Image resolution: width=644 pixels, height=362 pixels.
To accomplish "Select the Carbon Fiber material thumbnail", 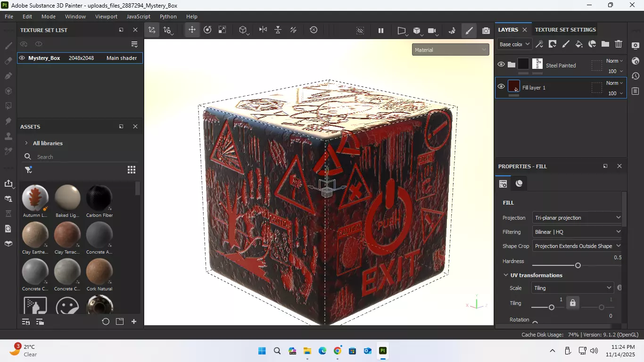I will (x=99, y=197).
